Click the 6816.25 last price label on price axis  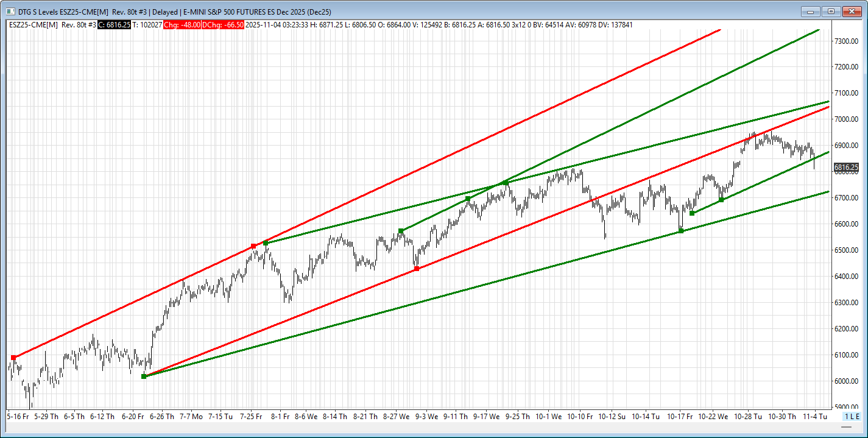point(846,167)
